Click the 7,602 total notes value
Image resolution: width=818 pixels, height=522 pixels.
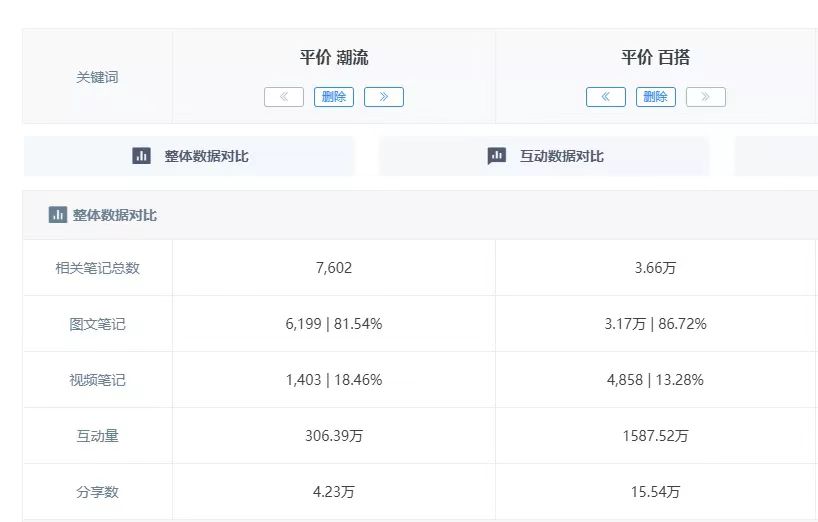coord(334,268)
